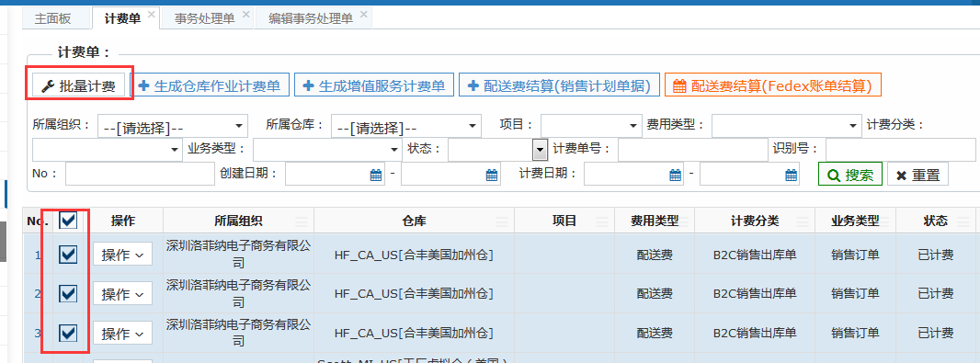Click the 项目 column menu icon
Image resolution: width=980 pixels, height=363 pixels.
tap(601, 221)
